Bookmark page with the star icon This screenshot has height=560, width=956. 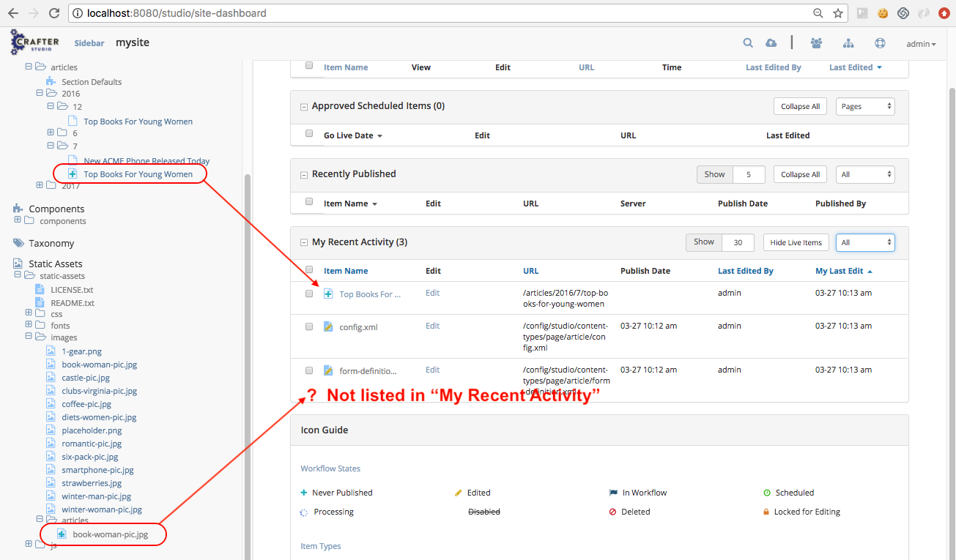(837, 13)
